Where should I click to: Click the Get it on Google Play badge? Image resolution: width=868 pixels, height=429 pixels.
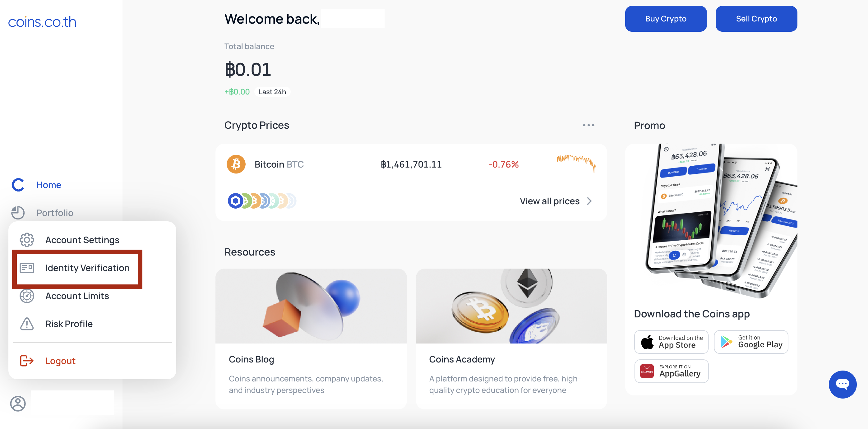[751, 342]
